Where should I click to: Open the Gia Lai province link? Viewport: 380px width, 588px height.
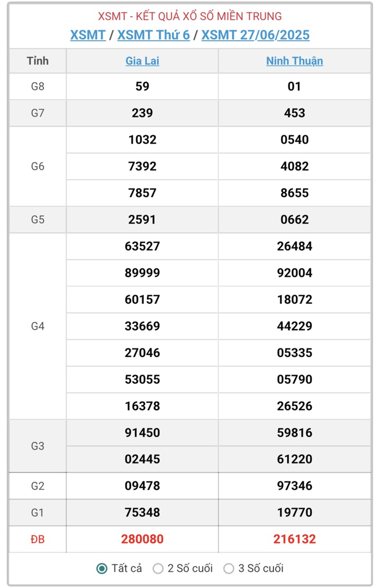[143, 61]
